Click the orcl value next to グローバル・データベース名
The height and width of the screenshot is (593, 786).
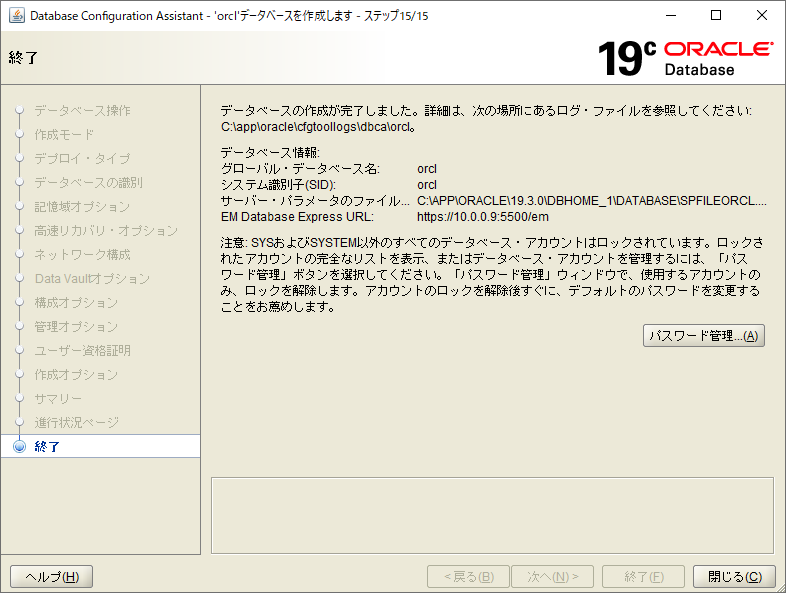[427, 169]
